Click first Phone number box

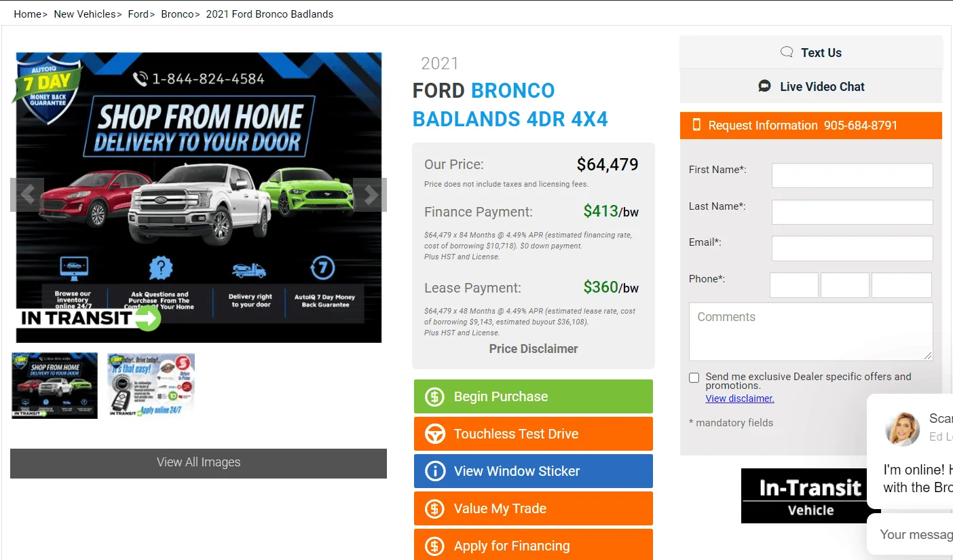[x=794, y=285]
